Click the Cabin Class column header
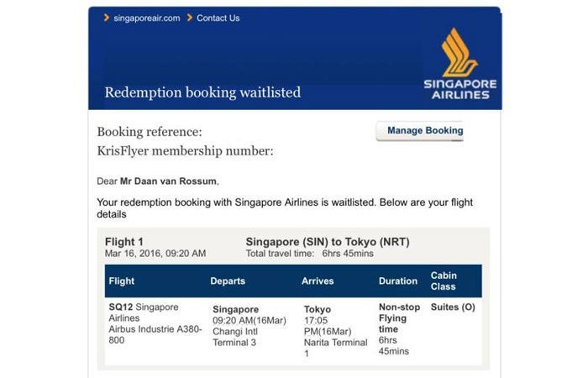588x378 pixels. pos(444,281)
